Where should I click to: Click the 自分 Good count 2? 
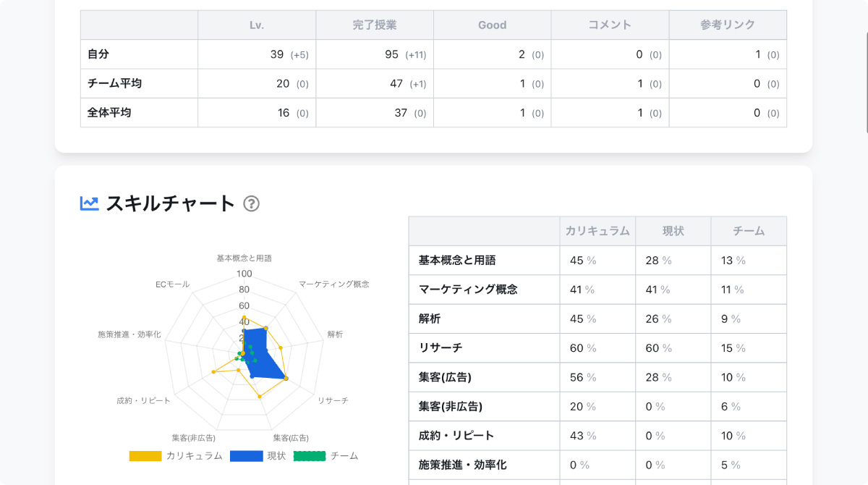(x=522, y=54)
